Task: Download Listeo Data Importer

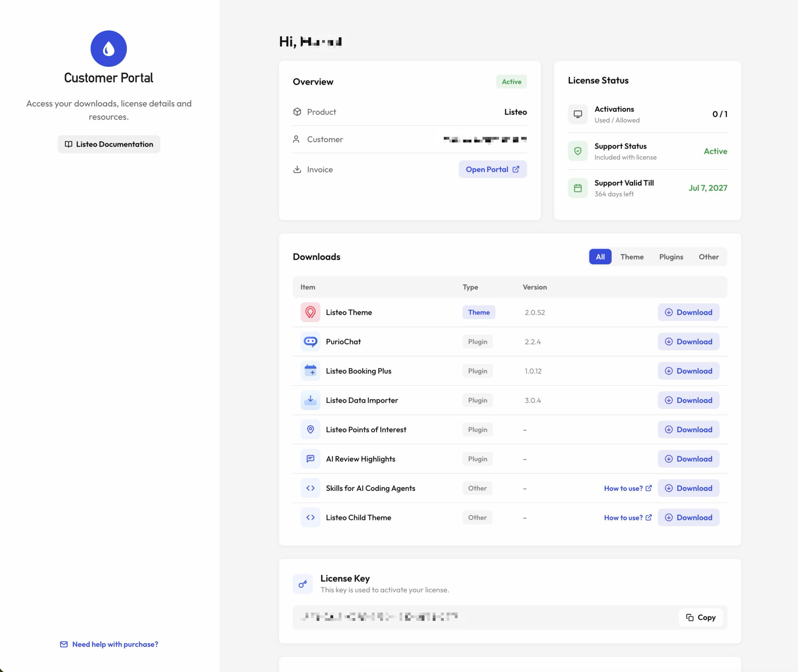Action: (689, 400)
